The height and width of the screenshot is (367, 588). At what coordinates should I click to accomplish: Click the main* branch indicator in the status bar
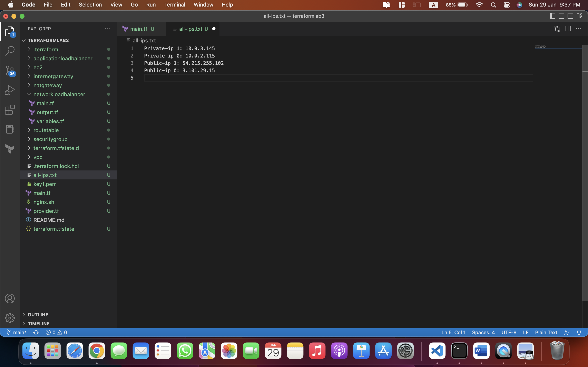coord(16,332)
